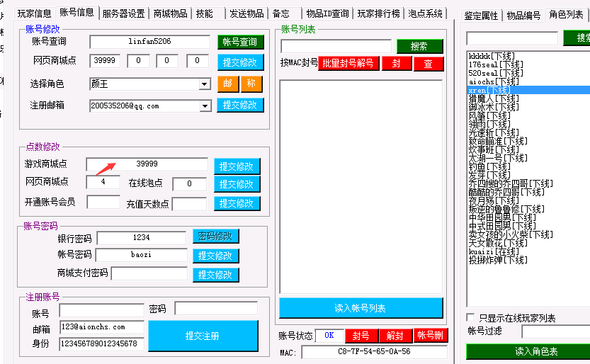Click the orange 邮 button
Image resolution: width=590 pixels, height=364 pixels.
pos(227,84)
